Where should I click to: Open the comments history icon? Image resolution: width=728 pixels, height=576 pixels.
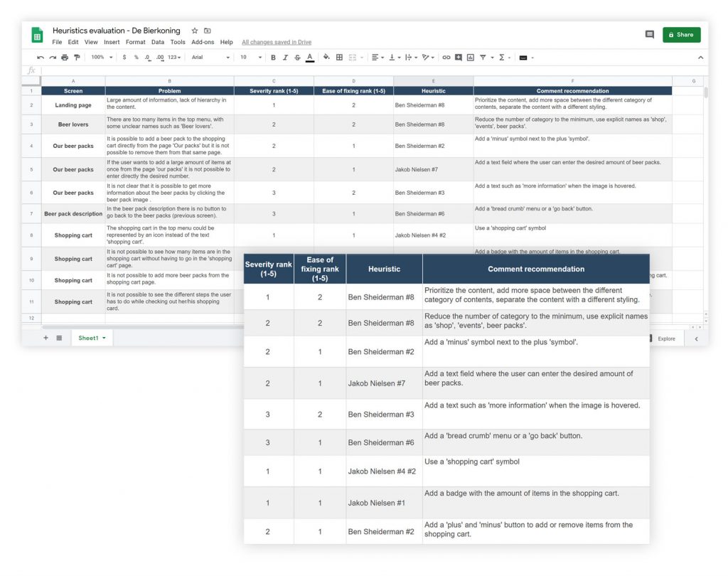tap(649, 34)
